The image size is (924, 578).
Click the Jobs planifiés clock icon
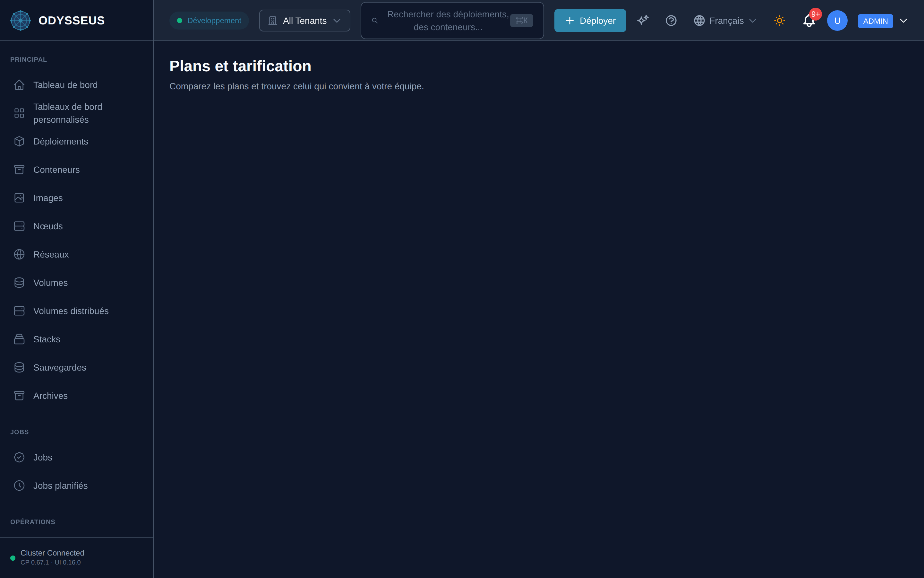19,486
